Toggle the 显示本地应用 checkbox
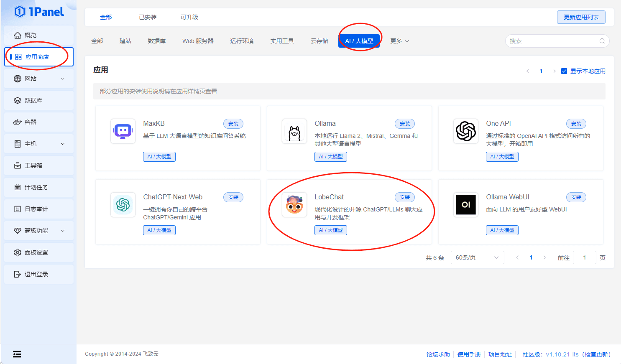The image size is (621, 364). (x=564, y=71)
